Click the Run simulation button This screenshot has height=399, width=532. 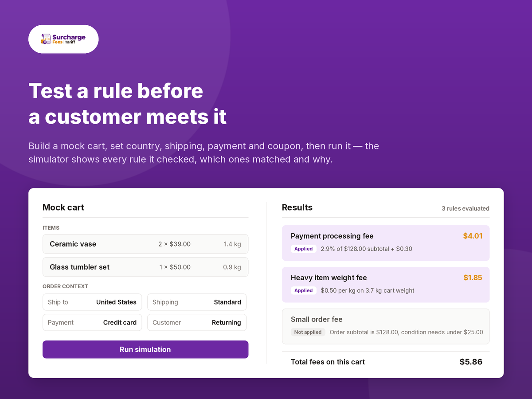click(145, 349)
